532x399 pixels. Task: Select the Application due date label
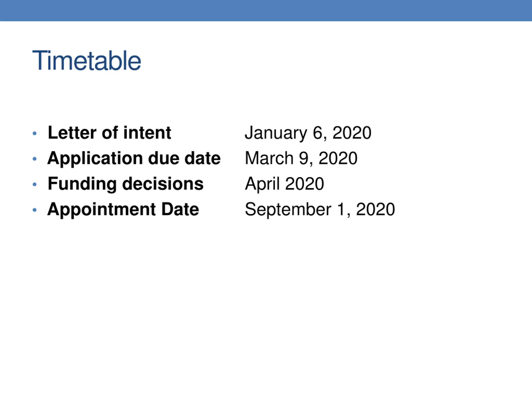pos(134,159)
